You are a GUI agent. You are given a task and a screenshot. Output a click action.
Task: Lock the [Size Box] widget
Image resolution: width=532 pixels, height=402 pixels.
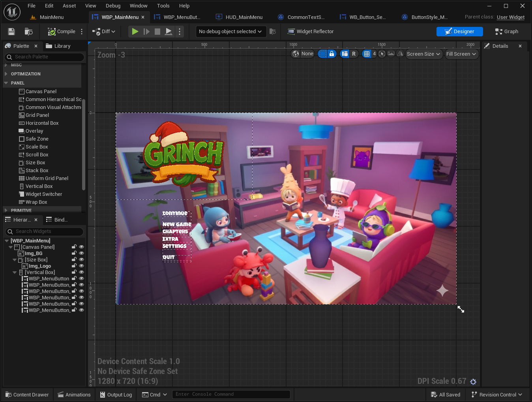point(74,260)
